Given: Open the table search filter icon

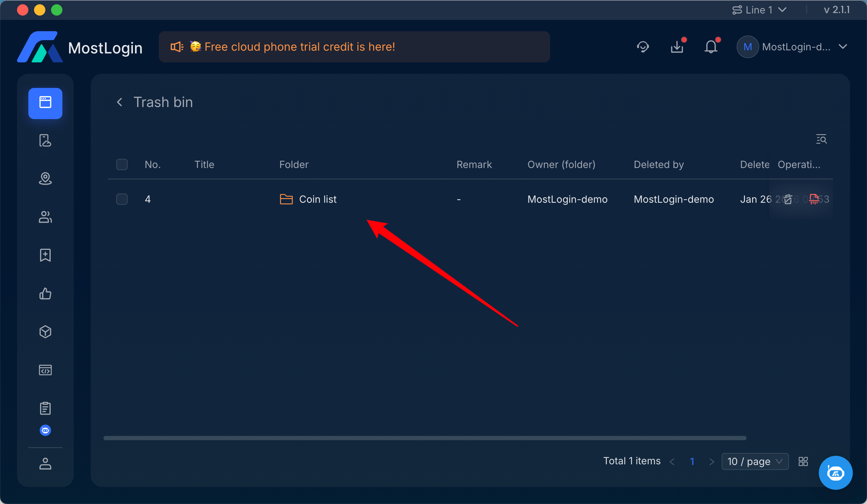Looking at the screenshot, I should coord(821,139).
